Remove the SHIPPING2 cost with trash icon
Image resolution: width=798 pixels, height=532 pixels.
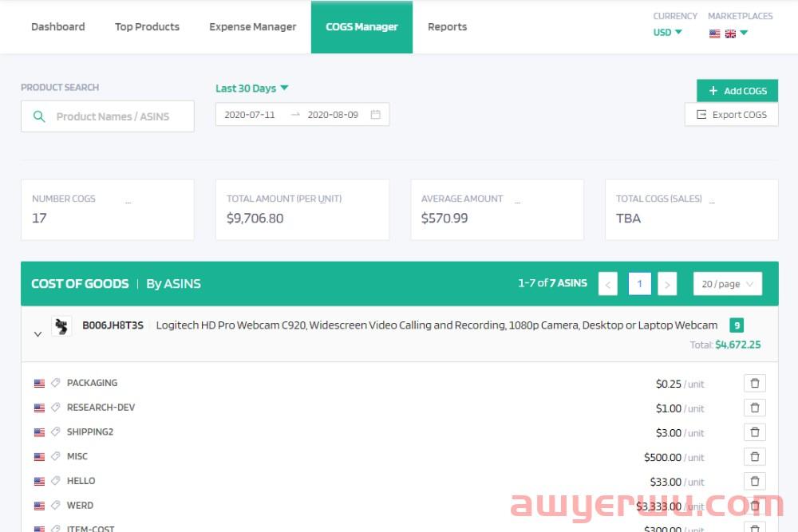[x=754, y=433]
